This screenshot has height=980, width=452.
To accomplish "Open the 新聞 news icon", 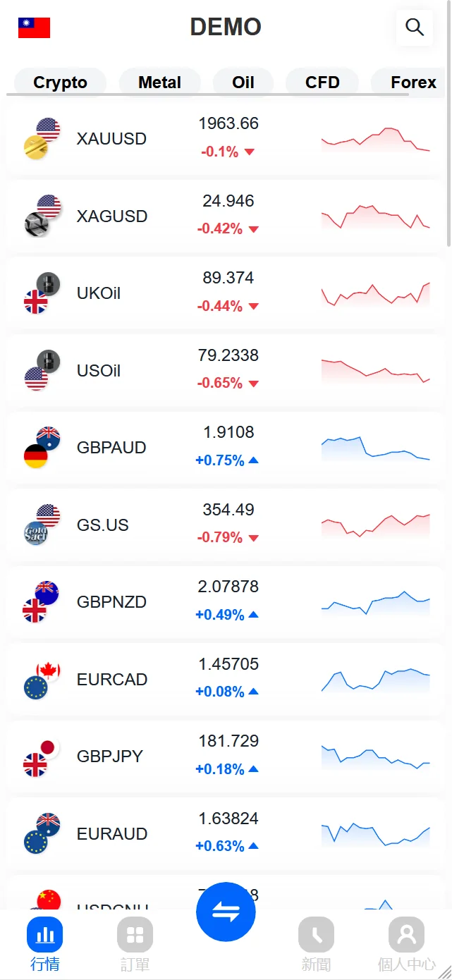I will coord(316,935).
